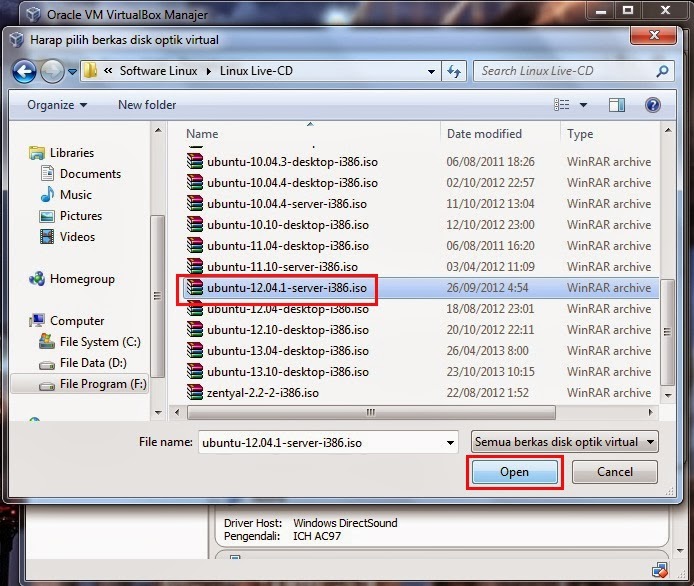Click the date 26/09/2012 4:54

click(487, 288)
